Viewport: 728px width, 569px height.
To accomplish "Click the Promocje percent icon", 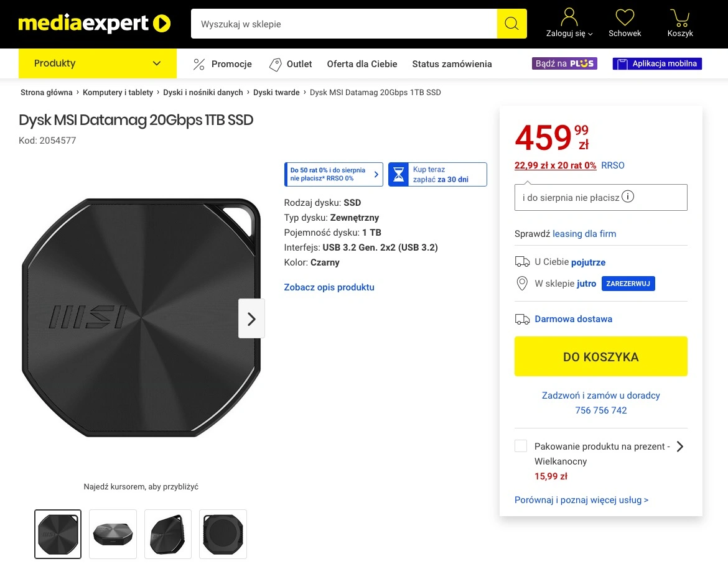I will (x=199, y=64).
